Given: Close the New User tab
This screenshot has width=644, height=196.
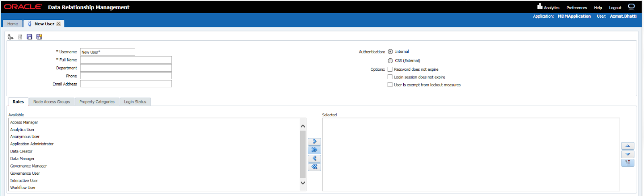Looking at the screenshot, I should [x=58, y=24].
